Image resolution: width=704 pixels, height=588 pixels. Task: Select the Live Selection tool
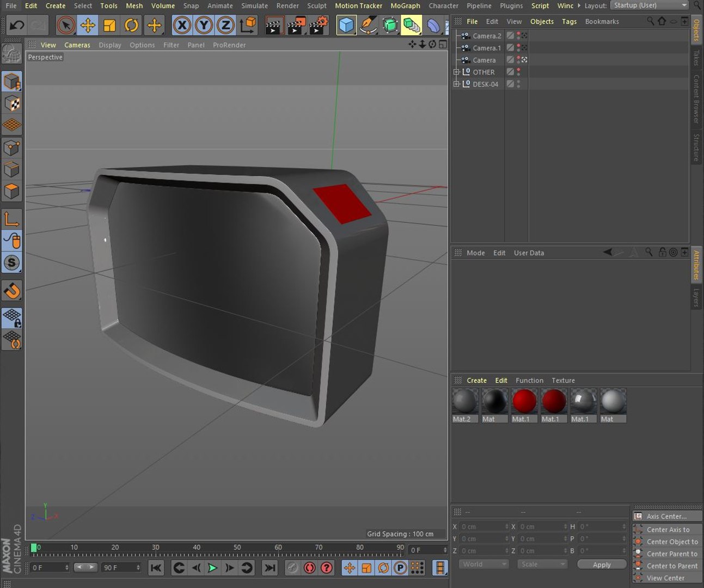click(x=66, y=25)
